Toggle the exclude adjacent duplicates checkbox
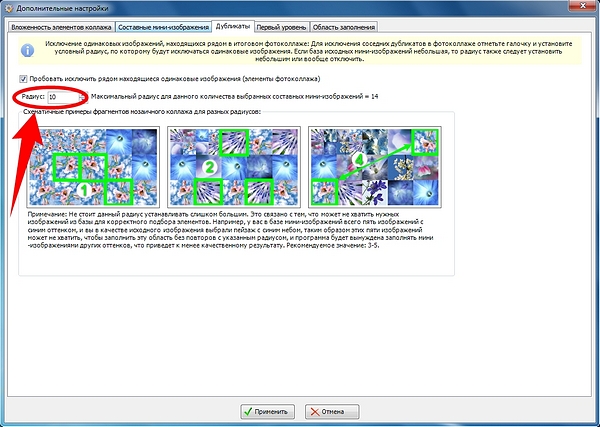 click(23, 79)
